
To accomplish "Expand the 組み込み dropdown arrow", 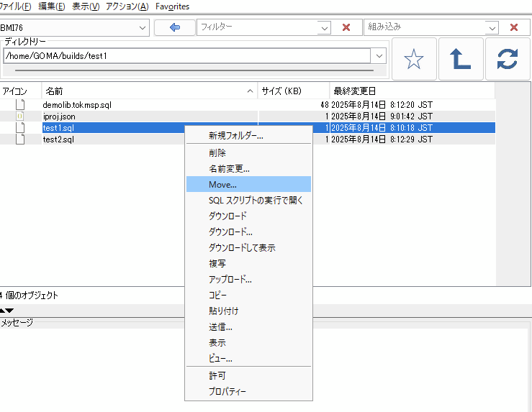I will 492,28.
